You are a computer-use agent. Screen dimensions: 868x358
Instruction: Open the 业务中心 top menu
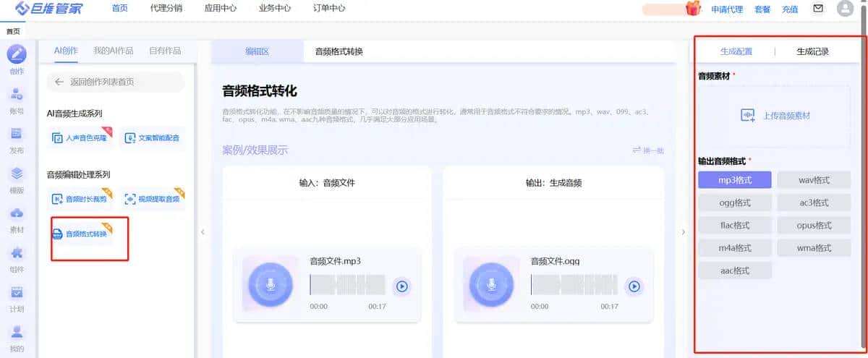(275, 9)
